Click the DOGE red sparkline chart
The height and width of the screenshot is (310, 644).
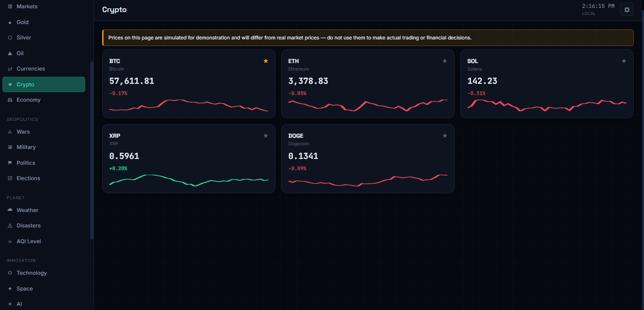click(368, 181)
